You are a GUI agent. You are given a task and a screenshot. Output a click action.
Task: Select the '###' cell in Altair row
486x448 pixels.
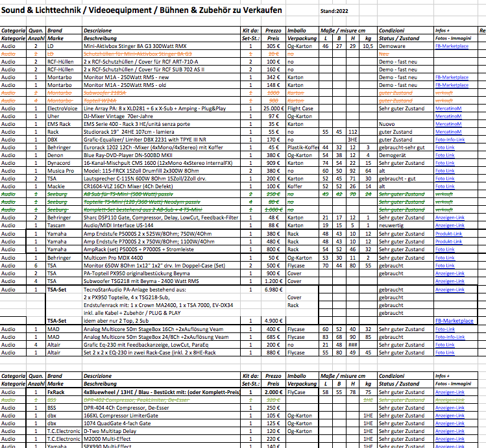coord(353,345)
